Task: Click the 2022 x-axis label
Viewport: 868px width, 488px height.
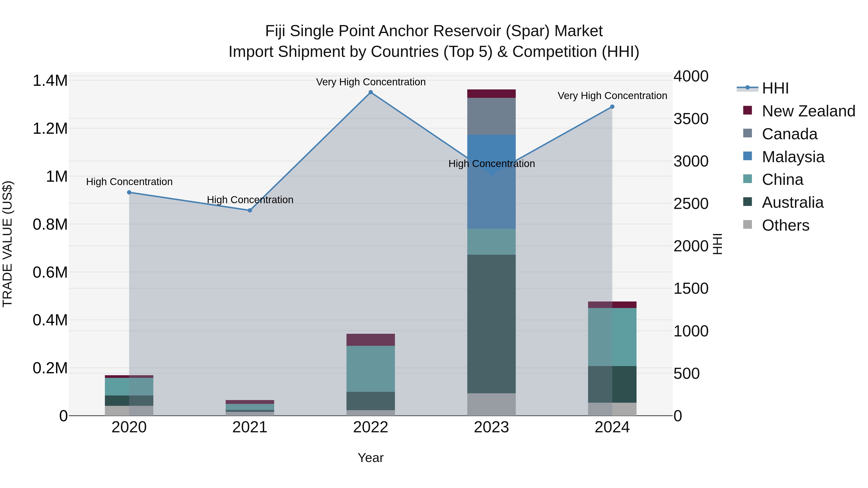Action: [x=371, y=427]
